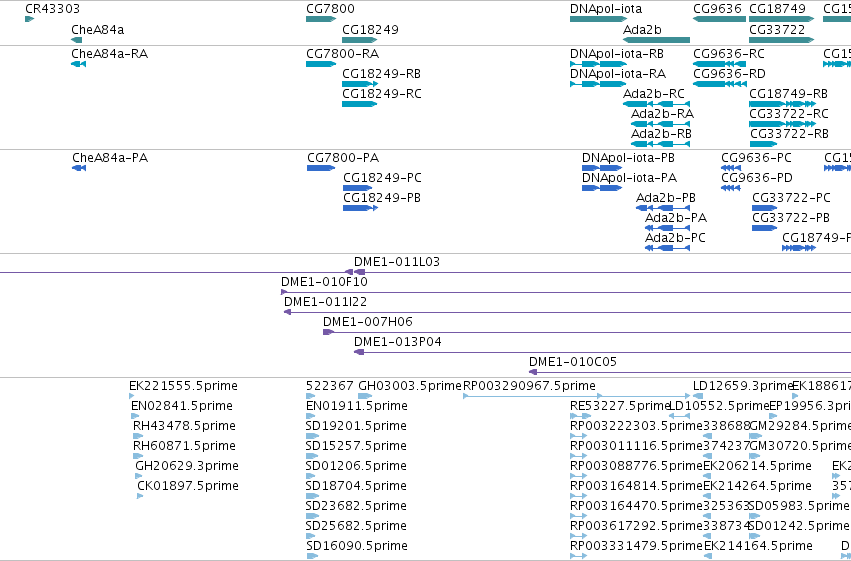Image resolution: width=851 pixels, height=561 pixels.
Task: Click the EK214264.5prime EST label
Action: coord(758,486)
